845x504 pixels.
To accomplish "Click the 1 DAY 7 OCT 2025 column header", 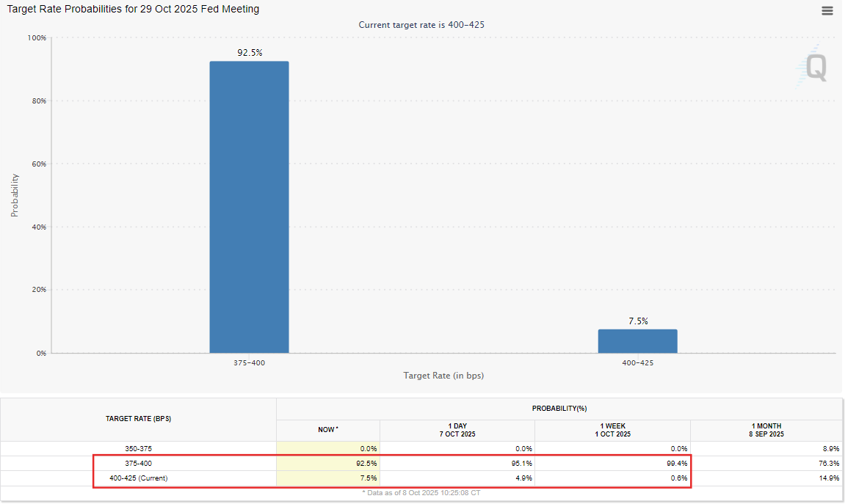I will [457, 430].
